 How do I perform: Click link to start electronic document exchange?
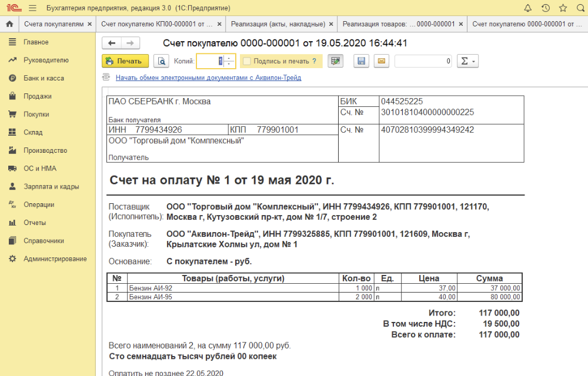click(x=208, y=78)
